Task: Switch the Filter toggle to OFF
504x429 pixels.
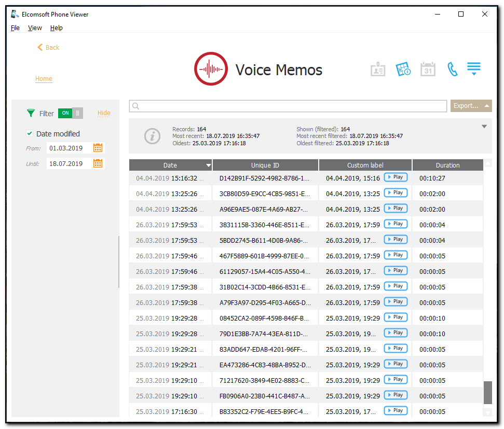Action: [x=71, y=113]
